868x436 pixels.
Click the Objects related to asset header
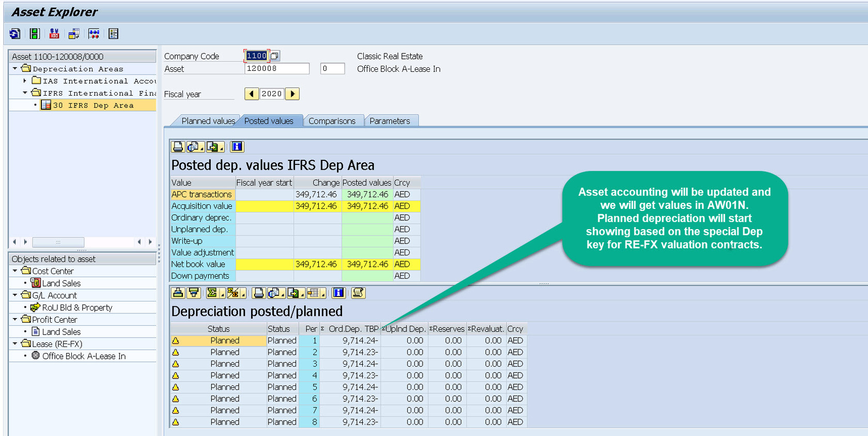coord(83,259)
